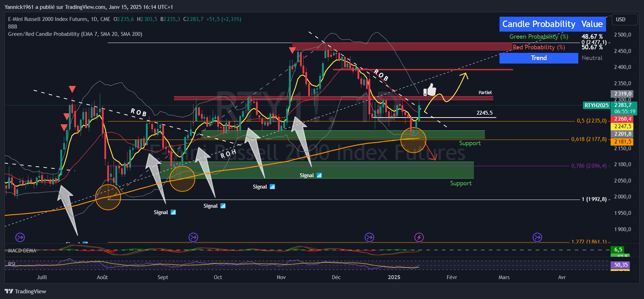Click the thumbs-up icon on the chart

[430, 90]
